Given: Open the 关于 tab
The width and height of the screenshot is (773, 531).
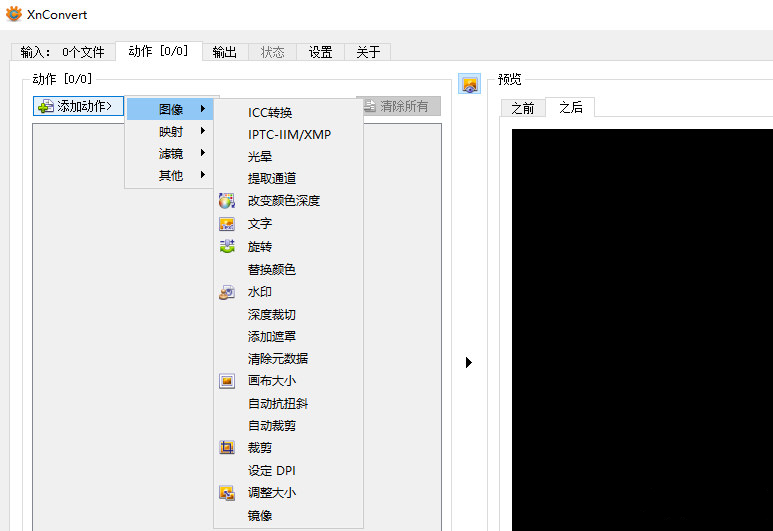Looking at the screenshot, I should coord(368,52).
